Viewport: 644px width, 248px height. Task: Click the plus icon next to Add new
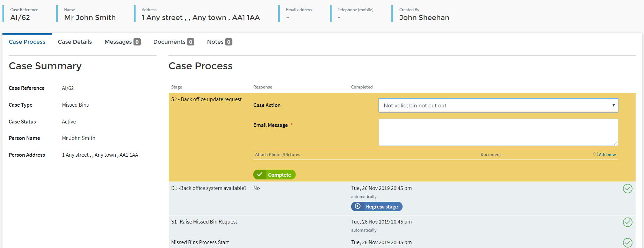[595, 154]
